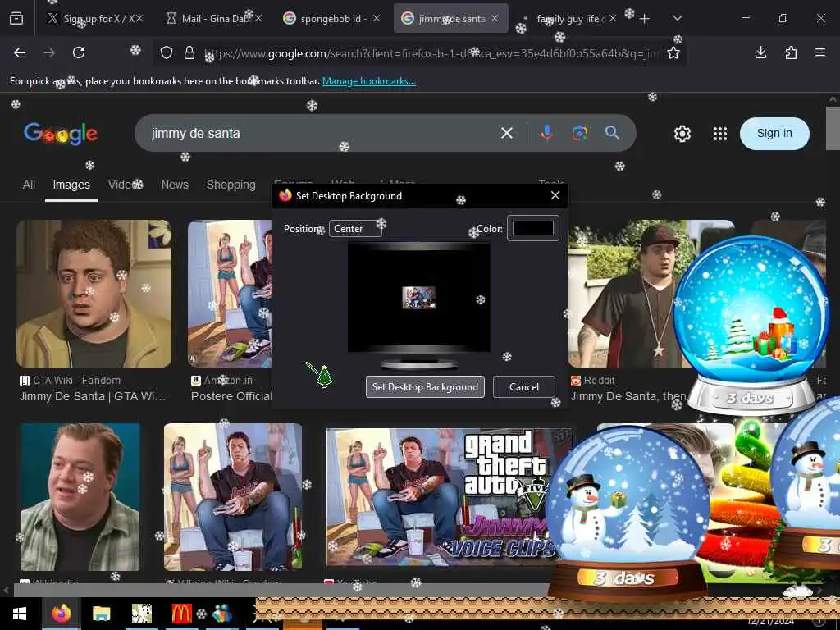Open Firefox from the taskbar

(x=61, y=614)
